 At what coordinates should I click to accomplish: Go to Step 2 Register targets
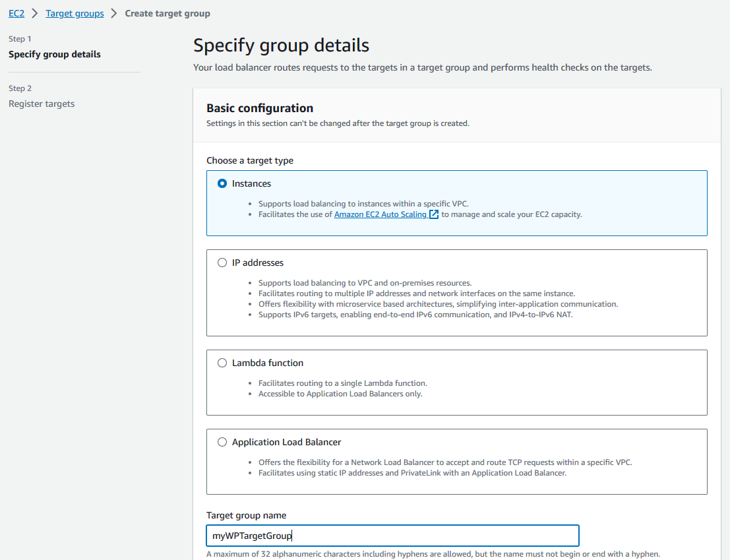click(x=42, y=104)
